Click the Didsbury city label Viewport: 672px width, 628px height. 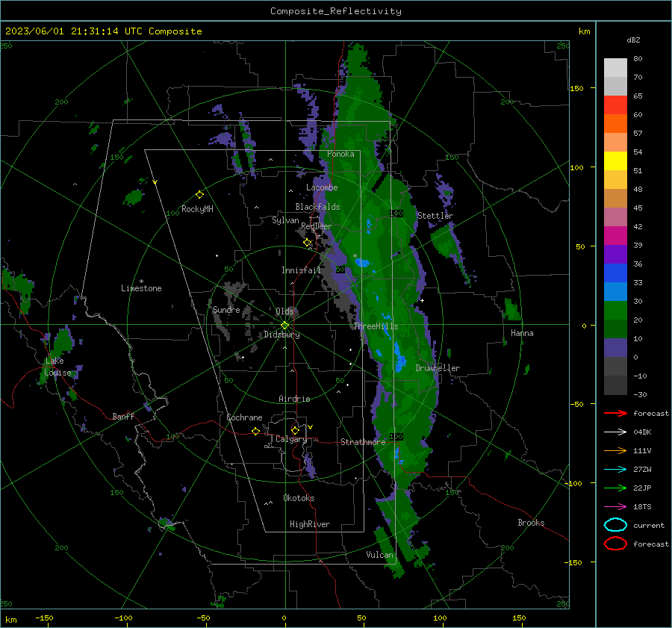[281, 335]
